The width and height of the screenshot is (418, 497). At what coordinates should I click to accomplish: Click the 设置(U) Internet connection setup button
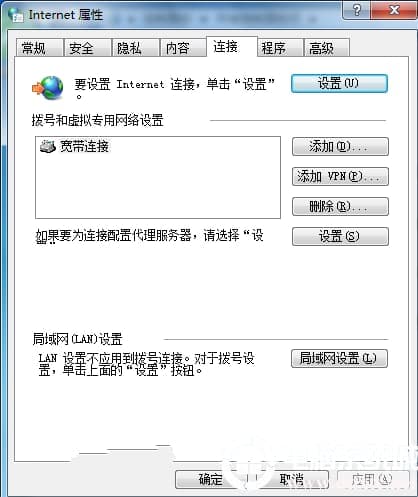[339, 83]
